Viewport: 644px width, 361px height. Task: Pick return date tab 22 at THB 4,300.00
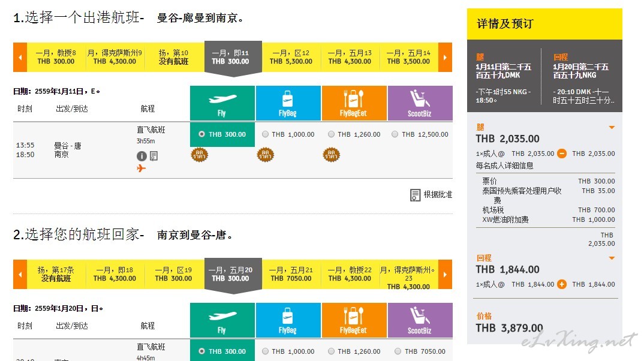point(350,274)
